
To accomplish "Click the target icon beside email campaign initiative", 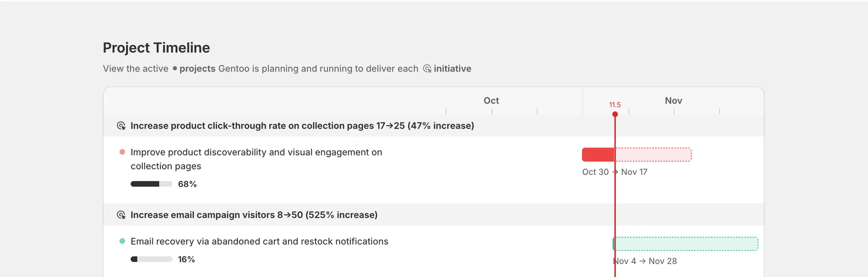I will (x=121, y=215).
